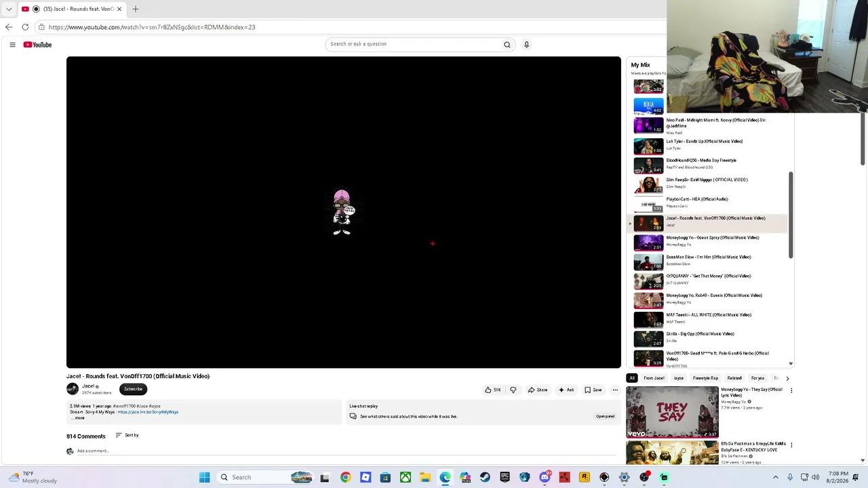Click the page vertical scrollbar
Viewport: 868px width, 488px height.
pos(863,139)
